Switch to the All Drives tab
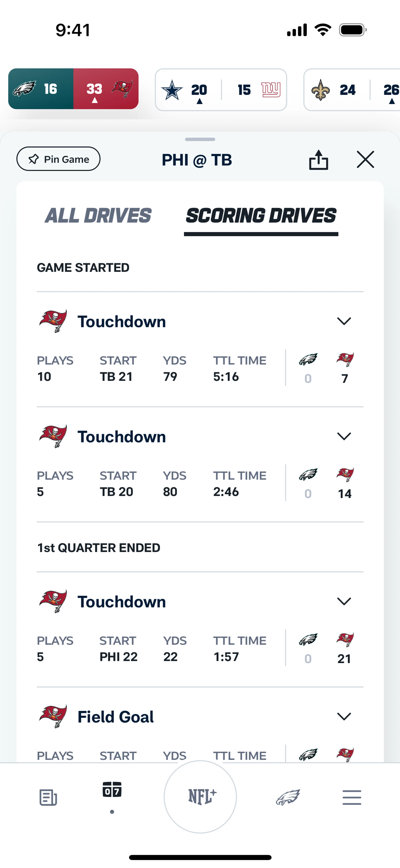This screenshot has width=400, height=868. pos(98,216)
